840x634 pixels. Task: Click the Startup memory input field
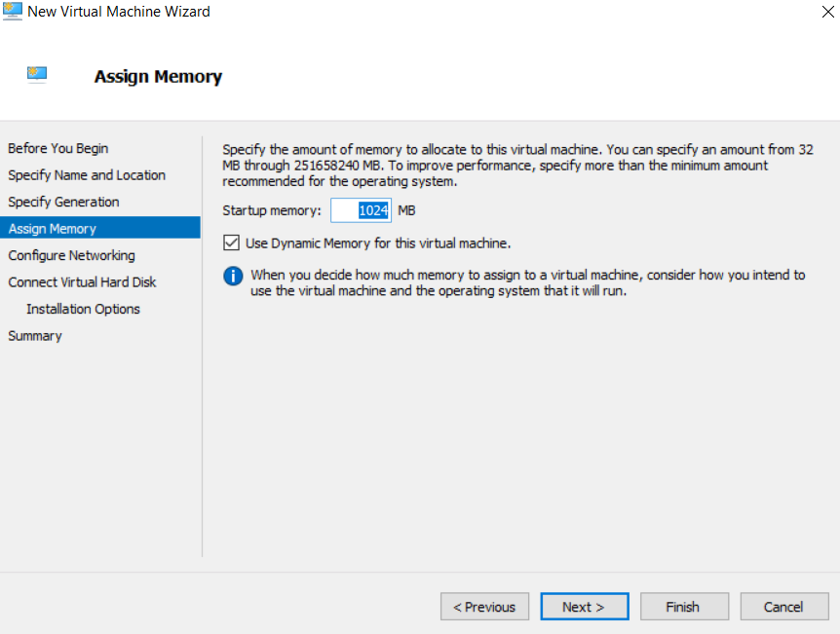[361, 210]
